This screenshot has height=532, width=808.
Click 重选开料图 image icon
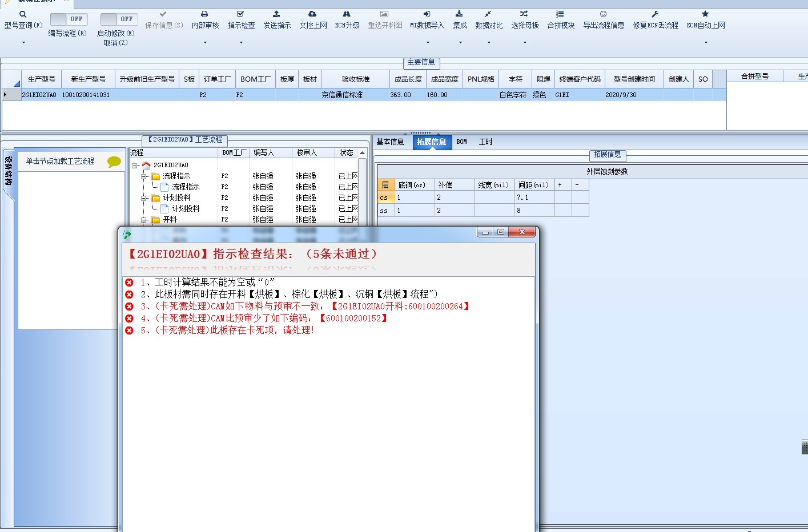click(384, 14)
